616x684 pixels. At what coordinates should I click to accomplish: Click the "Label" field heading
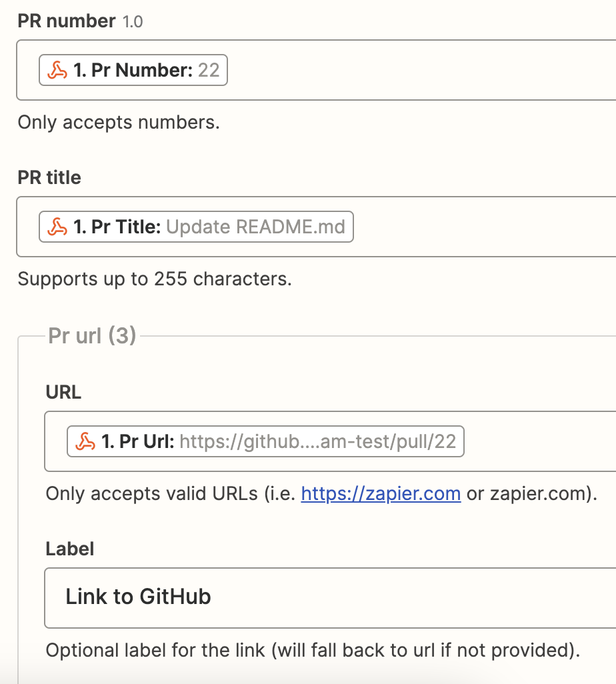(x=70, y=549)
